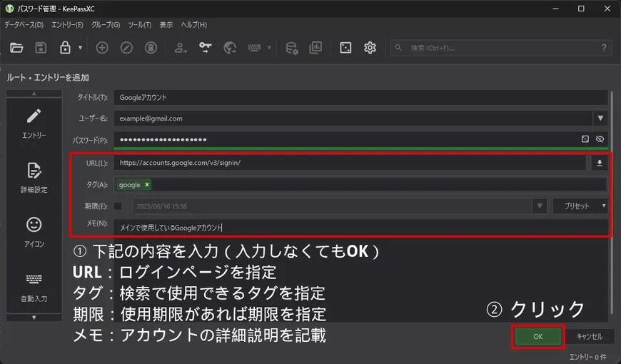Expand the auto-type keyboard dropdown arrow
This screenshot has width=621, height=364.
point(269,48)
